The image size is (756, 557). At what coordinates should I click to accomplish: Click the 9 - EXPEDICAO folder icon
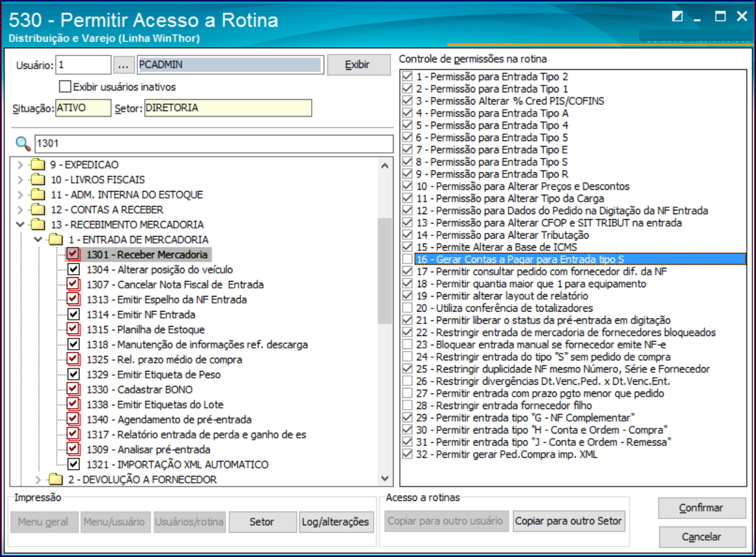(39, 165)
